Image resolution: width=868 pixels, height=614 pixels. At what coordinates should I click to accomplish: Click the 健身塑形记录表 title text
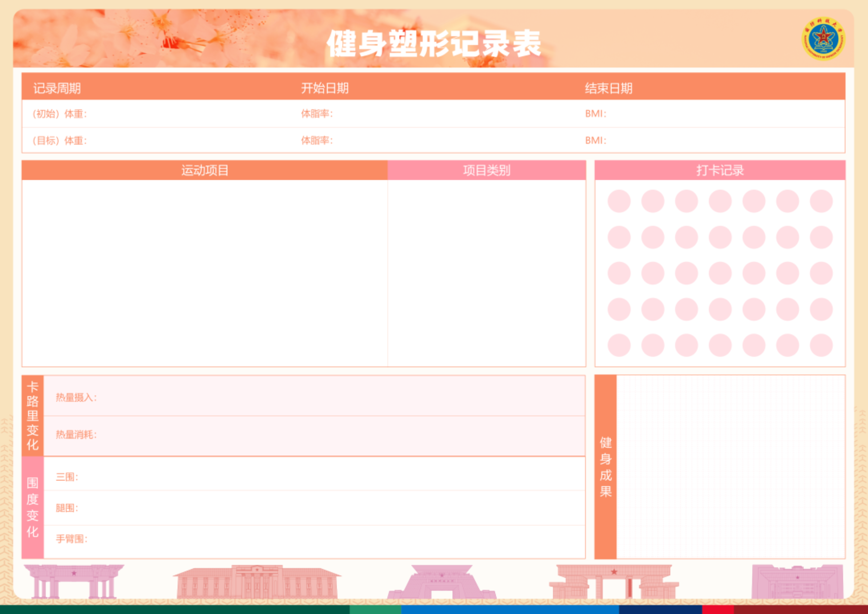point(434,43)
